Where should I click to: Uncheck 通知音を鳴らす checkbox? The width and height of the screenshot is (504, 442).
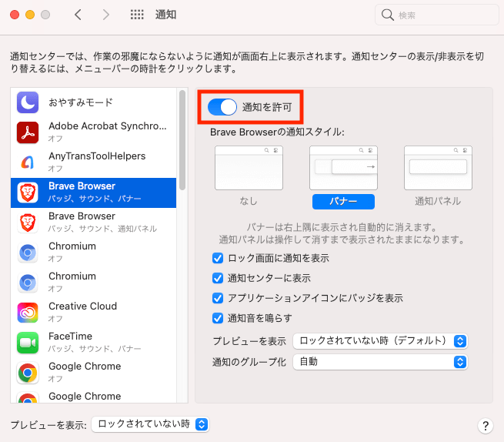coord(218,318)
